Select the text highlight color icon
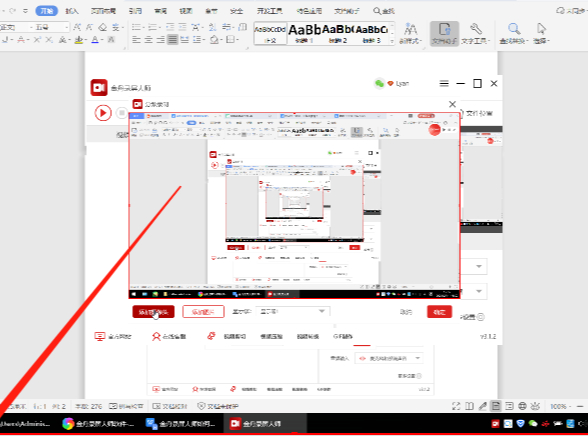The width and height of the screenshot is (588, 441). pos(78,40)
